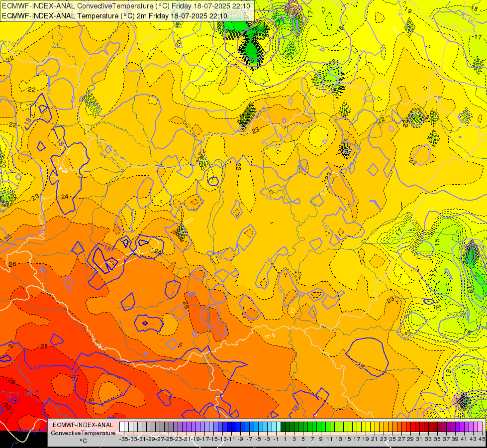Click legend scale value -35
This screenshot has height=448, width=487.
123,439
